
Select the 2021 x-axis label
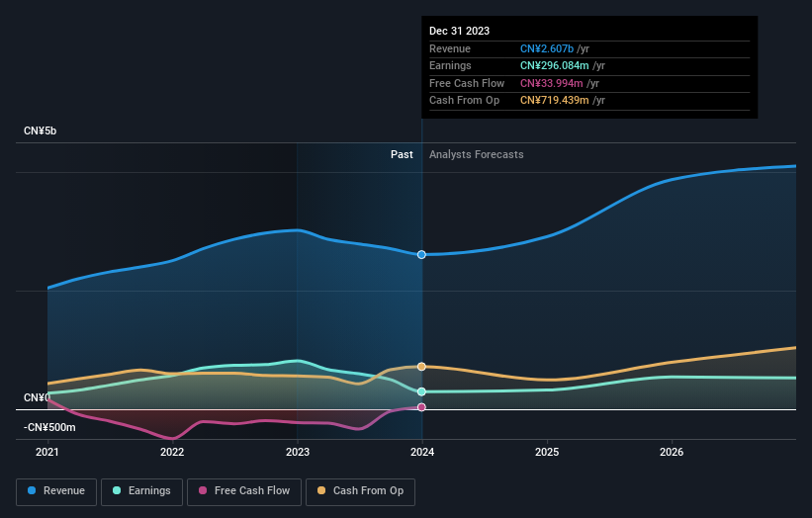click(47, 452)
